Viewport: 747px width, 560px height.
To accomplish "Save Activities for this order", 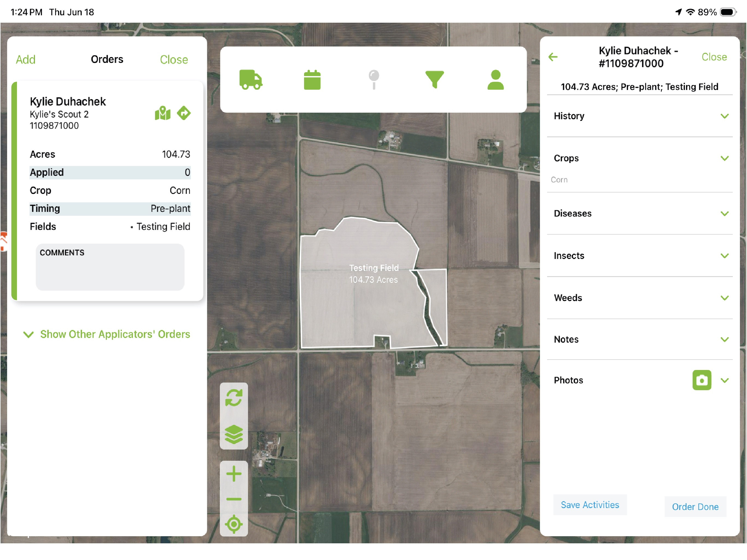I will 590,505.
